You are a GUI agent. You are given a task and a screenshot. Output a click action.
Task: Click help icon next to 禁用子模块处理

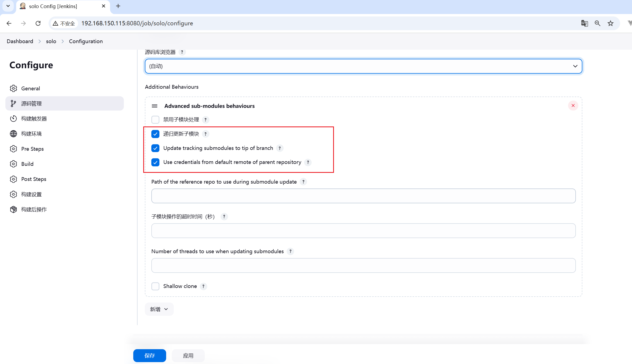tap(206, 120)
